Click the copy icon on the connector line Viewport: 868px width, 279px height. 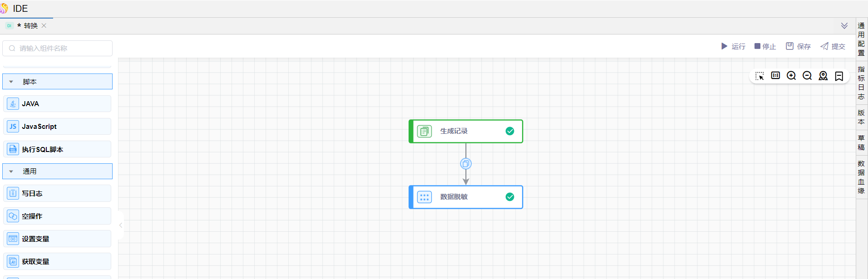[x=466, y=164]
